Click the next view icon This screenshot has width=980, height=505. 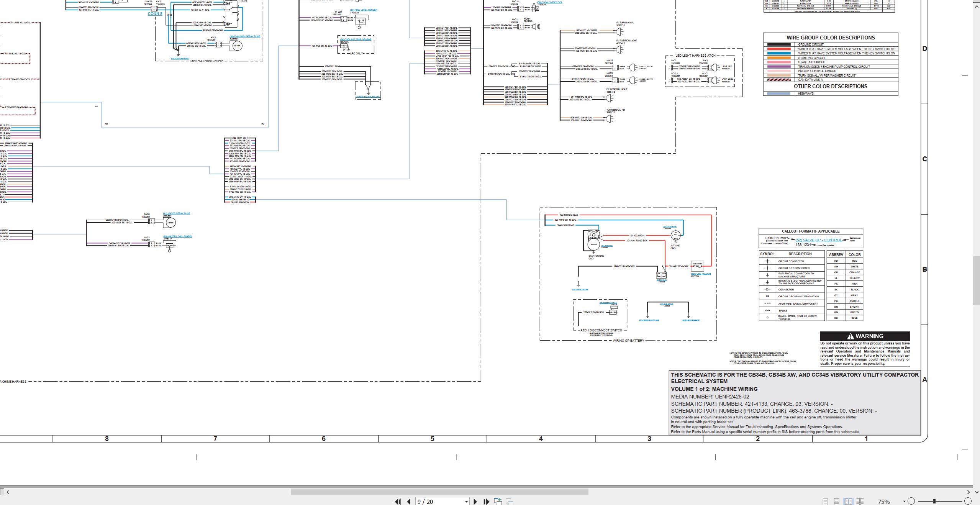510,501
